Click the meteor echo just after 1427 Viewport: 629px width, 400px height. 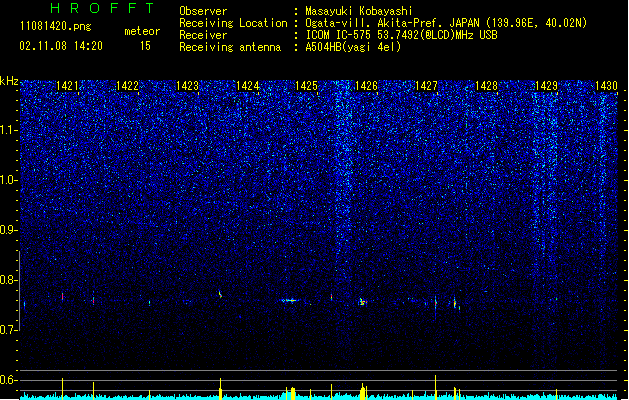click(436, 303)
